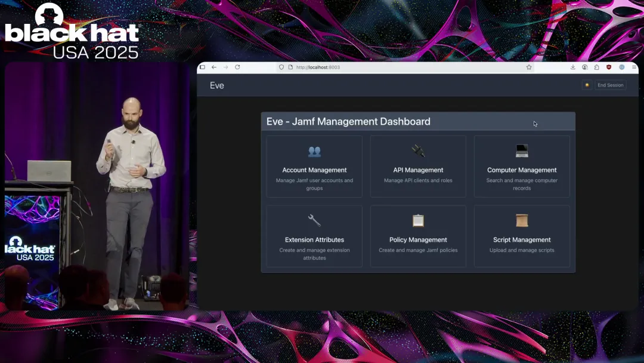Screen dimensions: 644x363
Task: Click 'Manage Jamf user accounts and groups' text
Action: tap(314, 184)
